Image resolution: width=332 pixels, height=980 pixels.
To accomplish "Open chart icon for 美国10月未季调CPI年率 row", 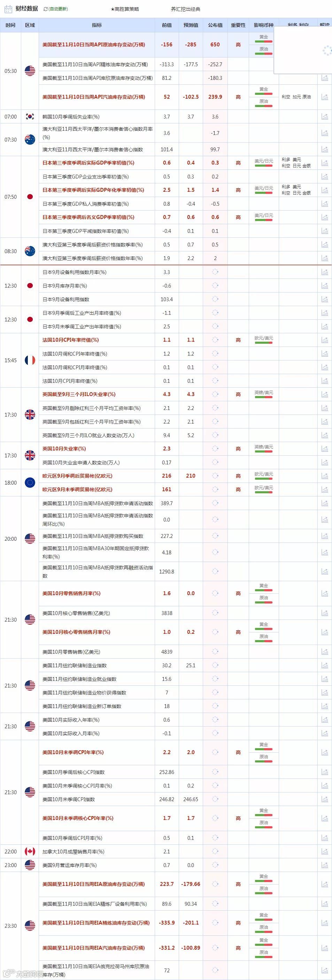I will pyautogui.click(x=324, y=752).
